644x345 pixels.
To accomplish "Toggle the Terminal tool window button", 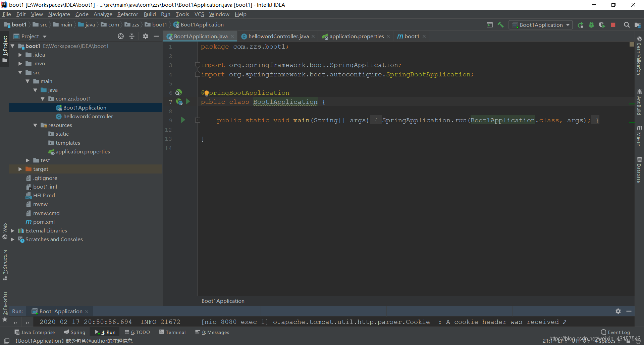I will click(172, 332).
